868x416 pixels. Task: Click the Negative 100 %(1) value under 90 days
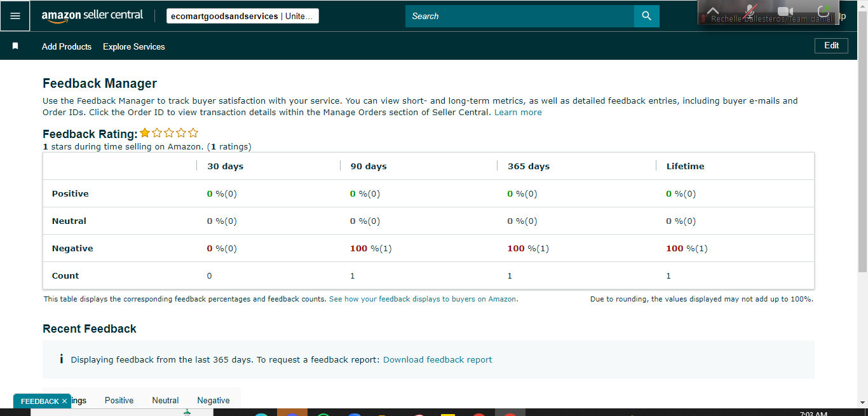[x=370, y=248]
